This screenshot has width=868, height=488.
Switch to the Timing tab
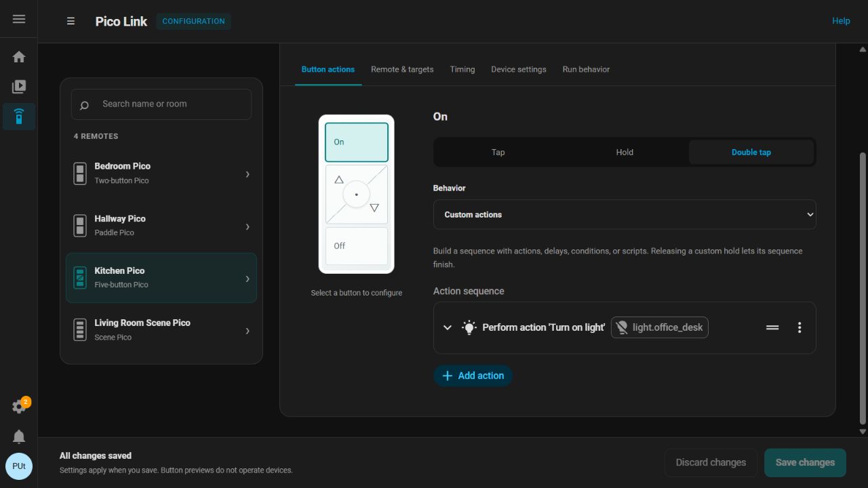pyautogui.click(x=462, y=69)
